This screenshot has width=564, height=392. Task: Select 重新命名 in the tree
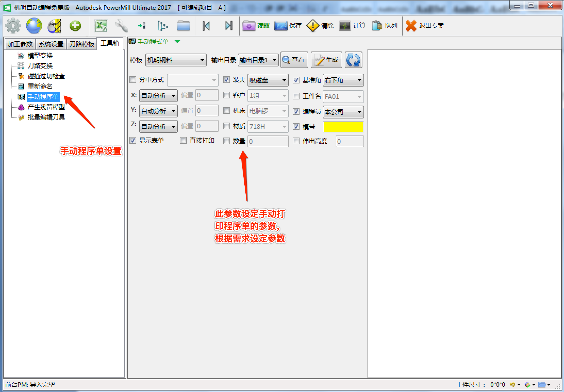pos(40,86)
